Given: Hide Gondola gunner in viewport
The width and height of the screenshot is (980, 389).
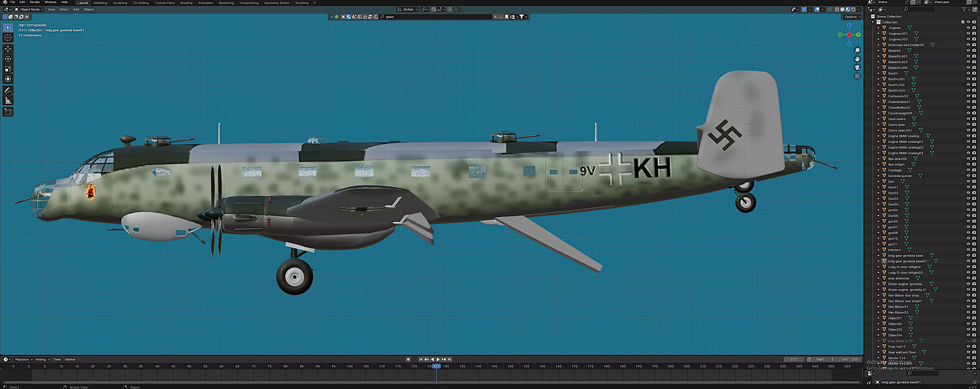Looking at the screenshot, I should [x=968, y=176].
